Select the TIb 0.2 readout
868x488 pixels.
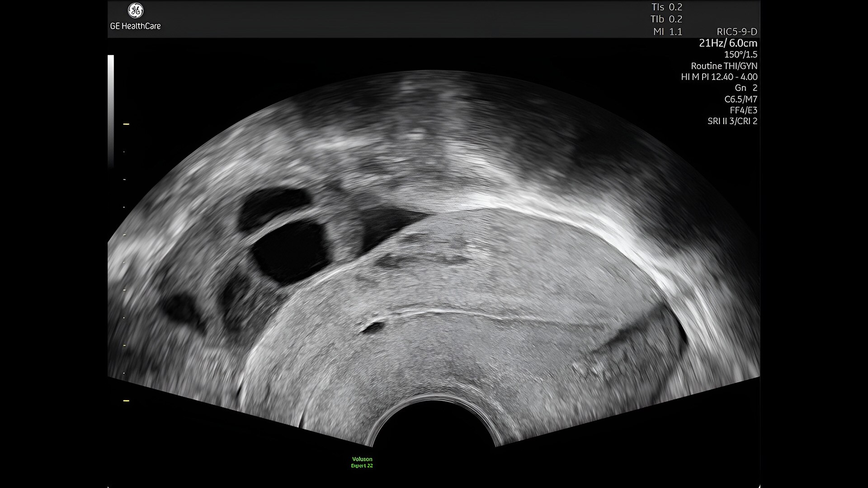tap(666, 19)
